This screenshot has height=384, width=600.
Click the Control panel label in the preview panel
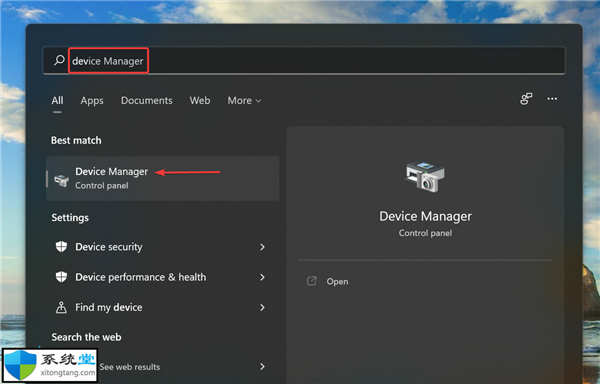point(425,233)
